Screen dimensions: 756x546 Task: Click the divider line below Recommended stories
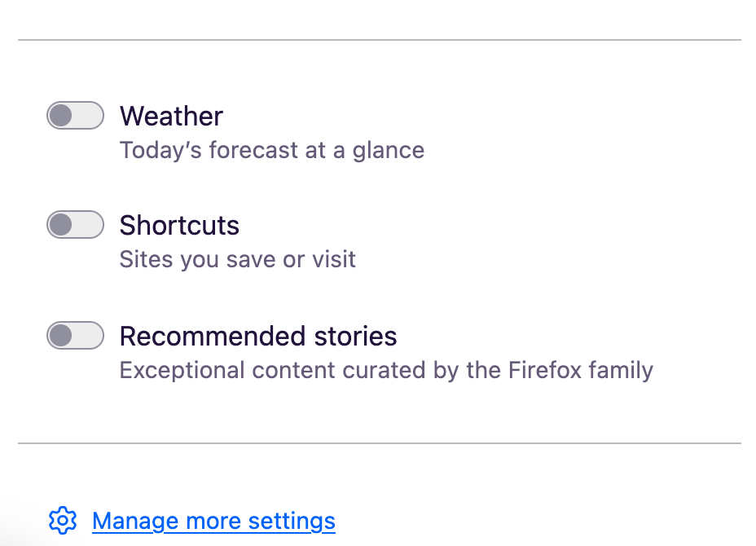(380, 443)
